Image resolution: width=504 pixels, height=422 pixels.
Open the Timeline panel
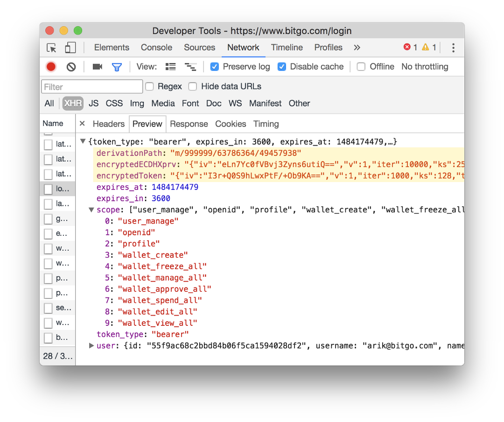pos(287,48)
